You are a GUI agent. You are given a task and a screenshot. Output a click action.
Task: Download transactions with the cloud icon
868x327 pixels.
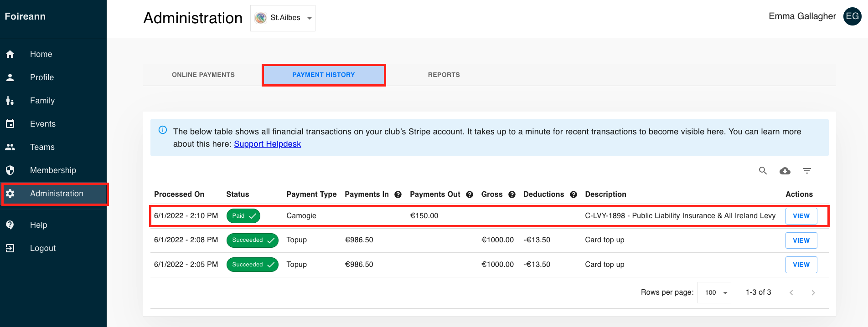pos(785,171)
